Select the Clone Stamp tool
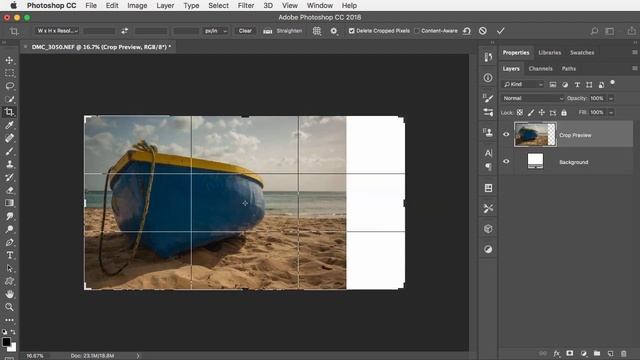Image resolution: width=640 pixels, height=360 pixels. pos(9,164)
